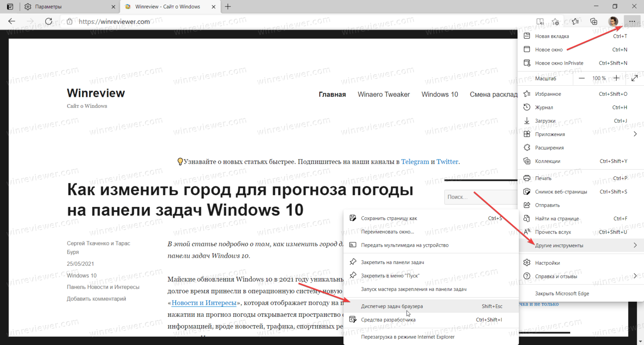Choose Печать in the menu

pyautogui.click(x=581, y=178)
